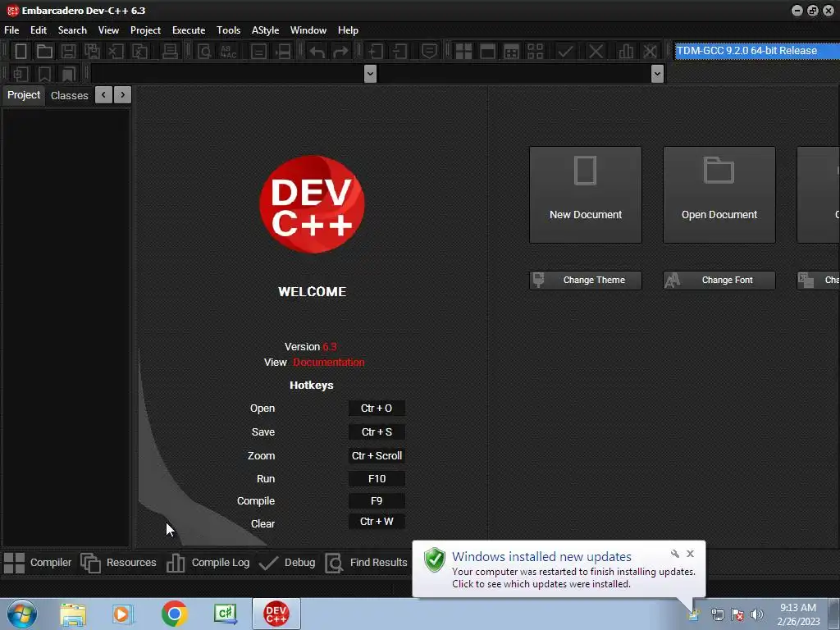Open the red Documentation link
Image resolution: width=840 pixels, height=630 pixels.
coord(328,363)
